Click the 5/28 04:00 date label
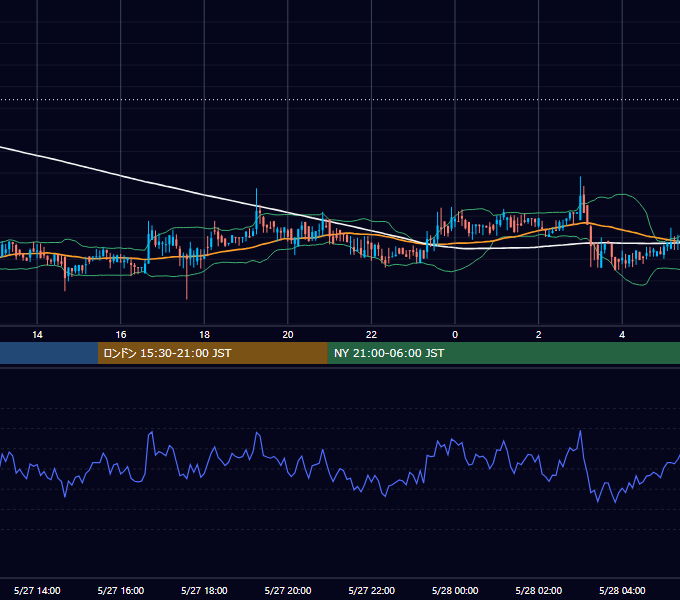Screen dimensions: 680x600 pos(622,590)
